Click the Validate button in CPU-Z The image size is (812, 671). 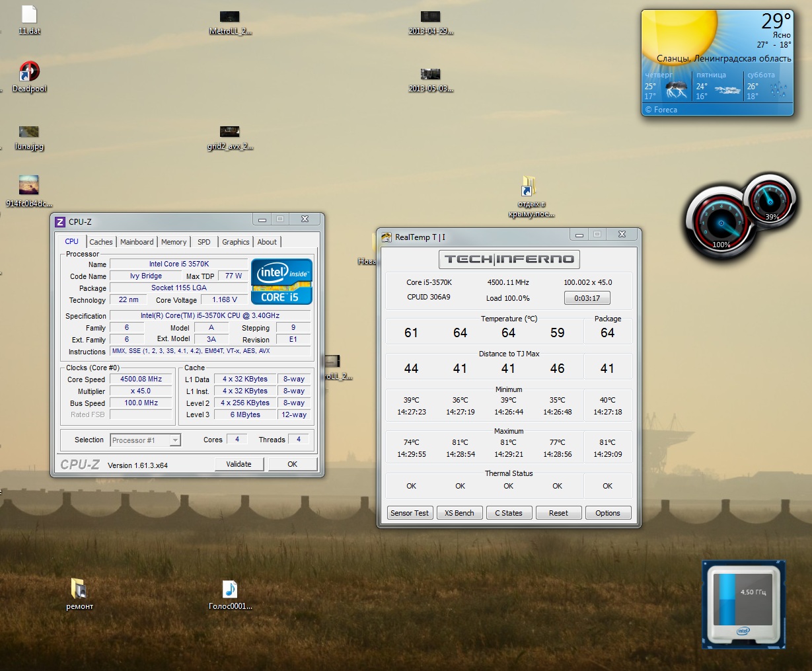coord(239,464)
